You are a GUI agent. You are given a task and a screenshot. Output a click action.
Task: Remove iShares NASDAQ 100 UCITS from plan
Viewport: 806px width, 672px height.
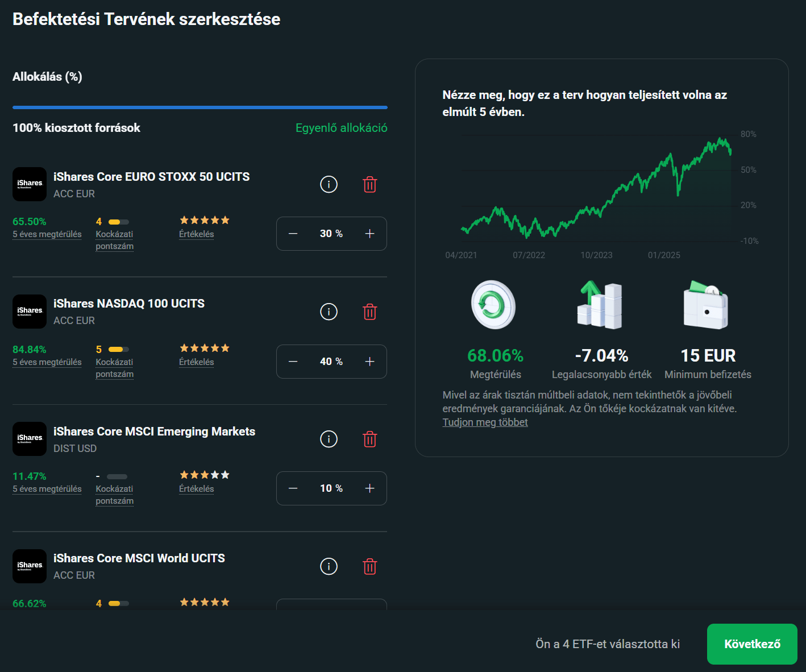pos(369,312)
